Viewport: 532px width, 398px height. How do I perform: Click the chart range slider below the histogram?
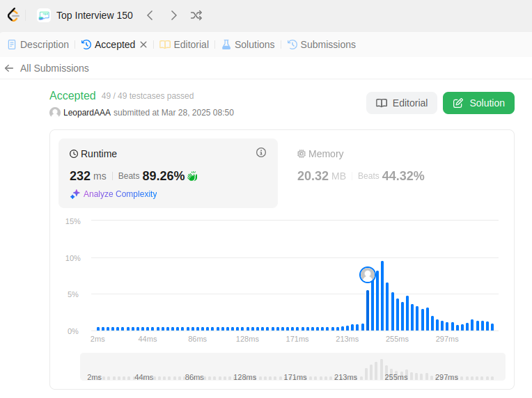pyautogui.click(x=292, y=367)
